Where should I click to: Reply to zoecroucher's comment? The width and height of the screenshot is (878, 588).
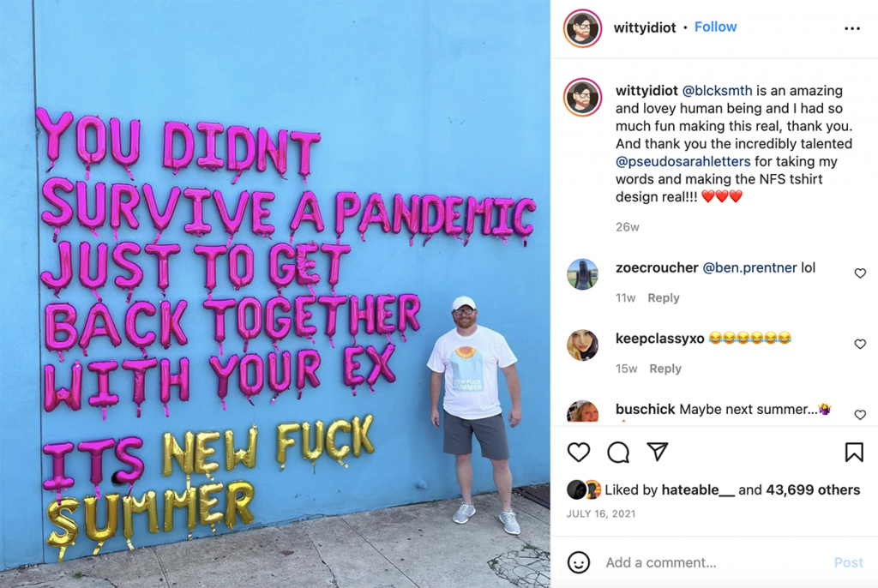[664, 298]
